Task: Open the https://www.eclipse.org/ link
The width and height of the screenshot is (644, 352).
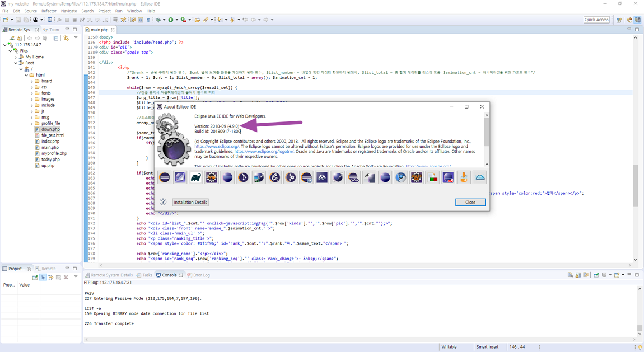Action: click(x=217, y=147)
